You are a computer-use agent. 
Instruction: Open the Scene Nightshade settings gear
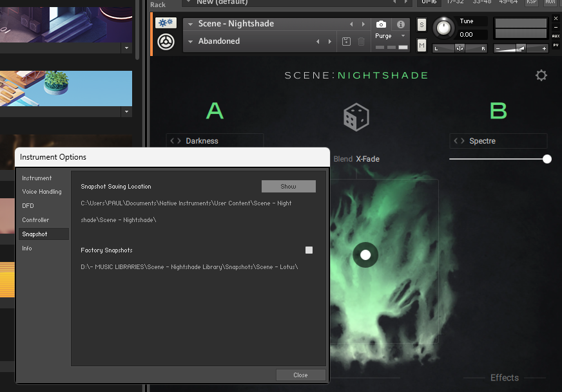pyautogui.click(x=541, y=75)
